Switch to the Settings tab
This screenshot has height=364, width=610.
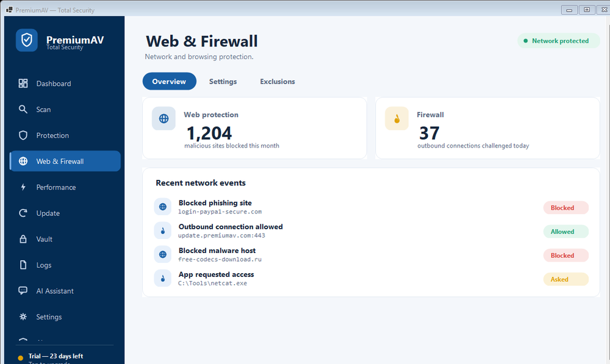coord(223,81)
